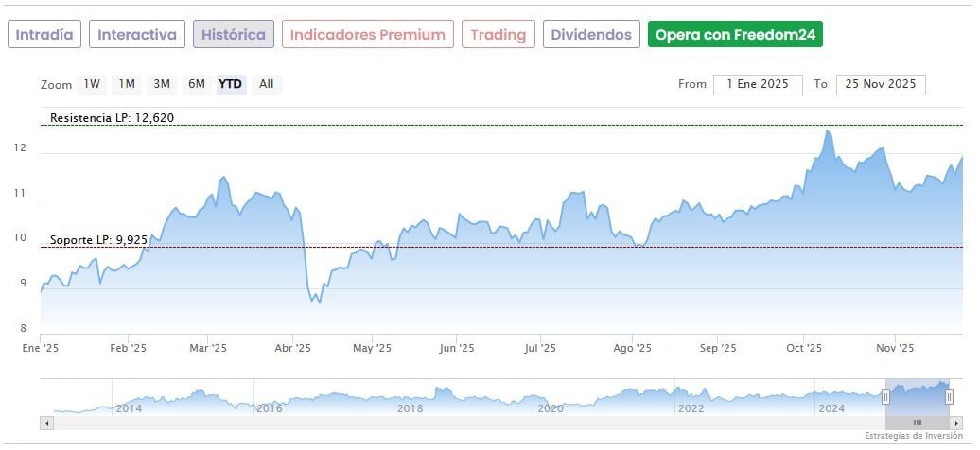Open the From date field
The image size is (980, 450).
pos(758,84)
